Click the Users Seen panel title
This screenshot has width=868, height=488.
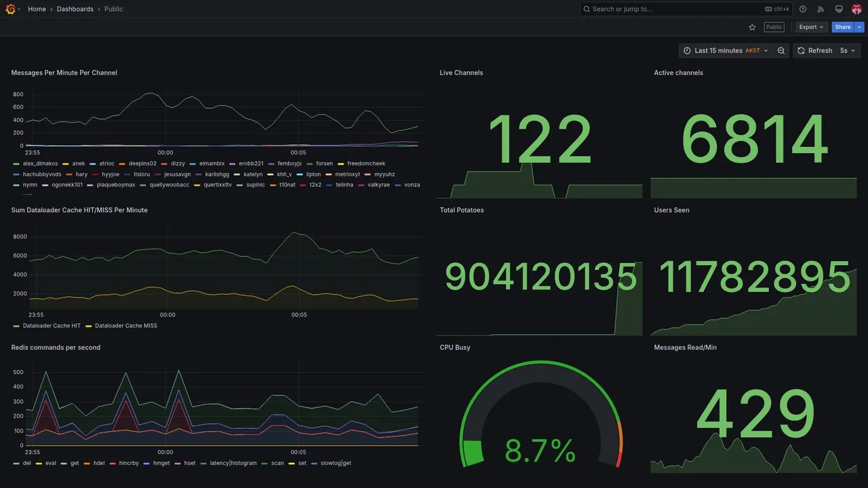pyautogui.click(x=672, y=210)
